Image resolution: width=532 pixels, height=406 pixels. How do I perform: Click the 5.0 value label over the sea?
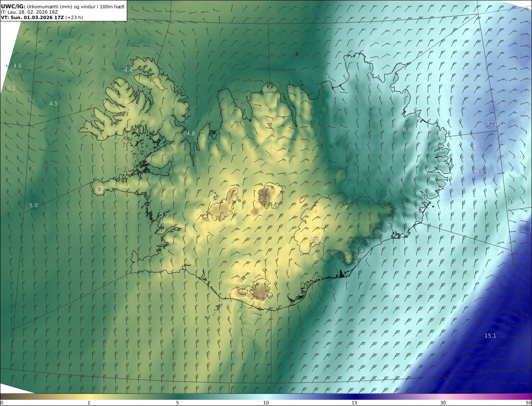[x=34, y=205]
